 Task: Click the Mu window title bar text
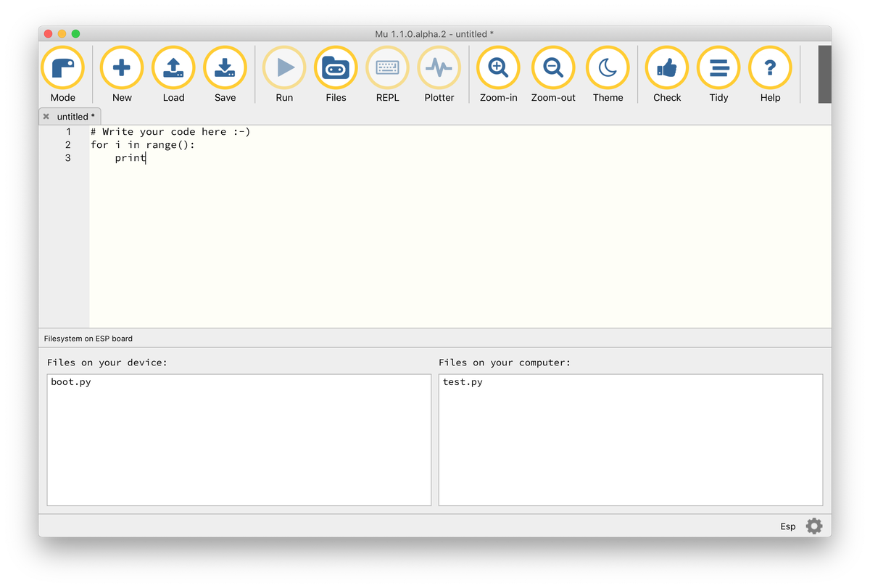[434, 34]
